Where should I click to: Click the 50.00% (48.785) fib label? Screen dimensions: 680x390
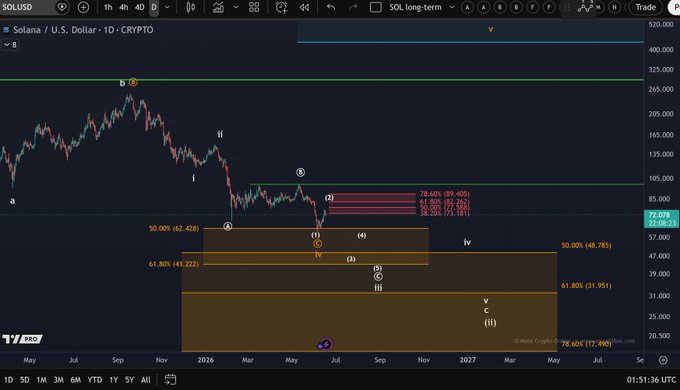click(x=586, y=246)
